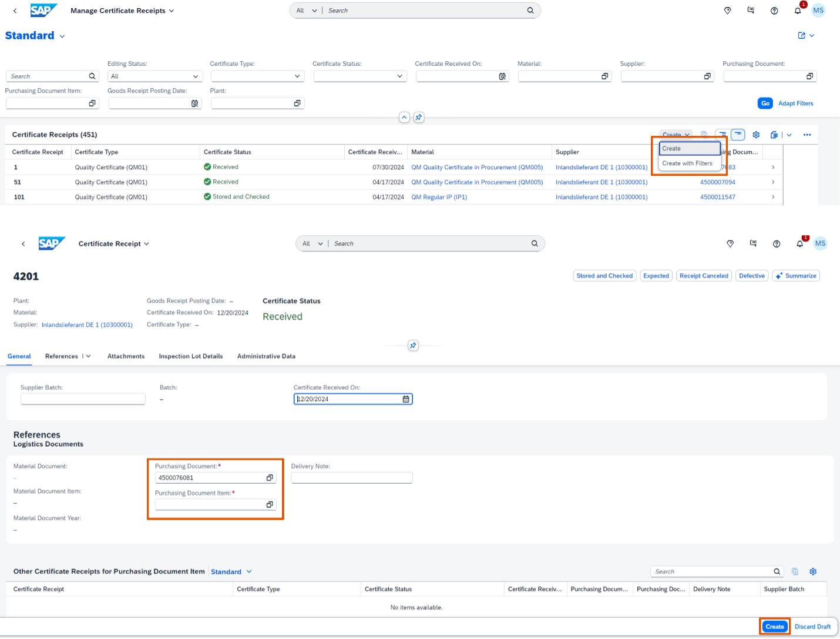The image size is (840, 639).
Task: Toggle the highlighted Hide Details table view button
Action: tap(738, 135)
